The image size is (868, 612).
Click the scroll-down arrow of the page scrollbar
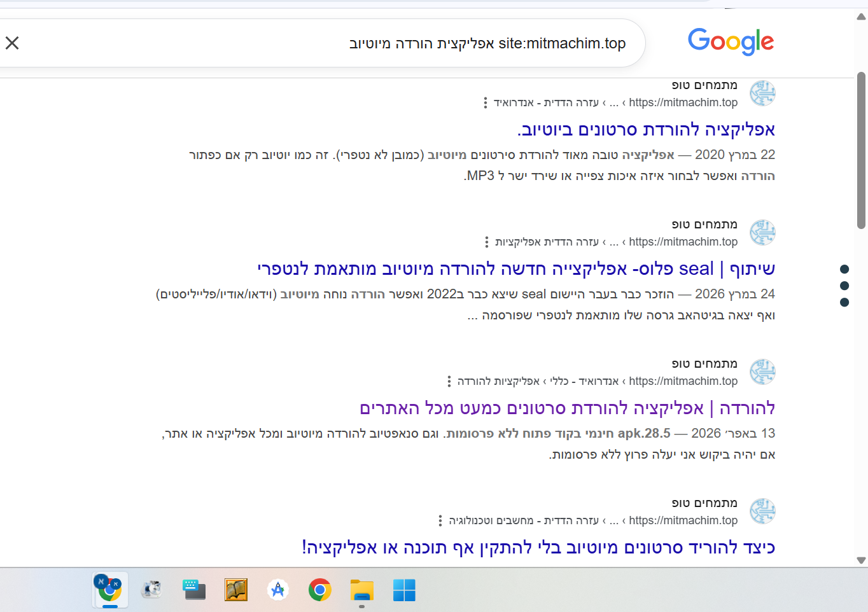click(861, 560)
